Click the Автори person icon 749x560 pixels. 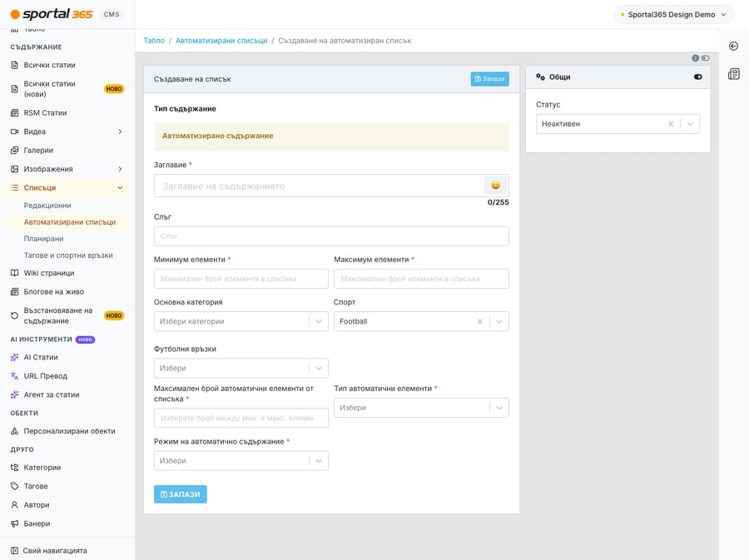14,504
